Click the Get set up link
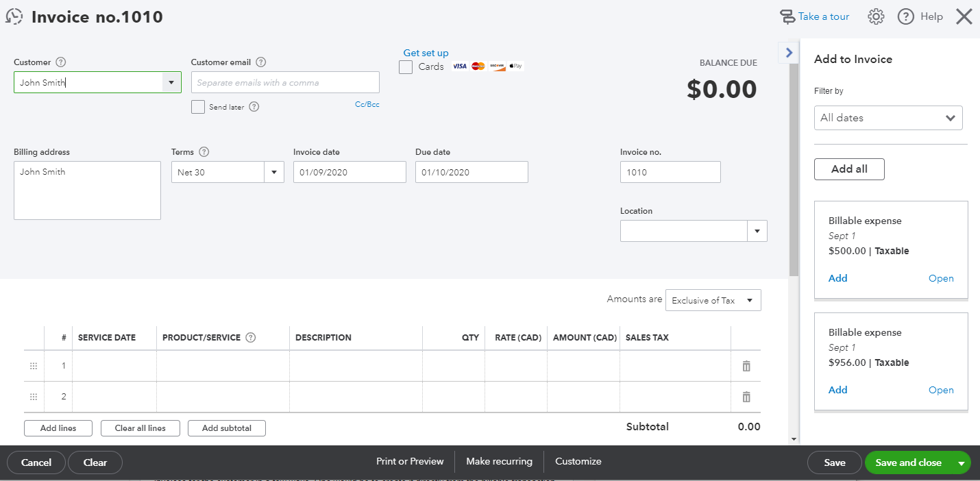Screen dimensions: 980x481 pyautogui.click(x=426, y=53)
